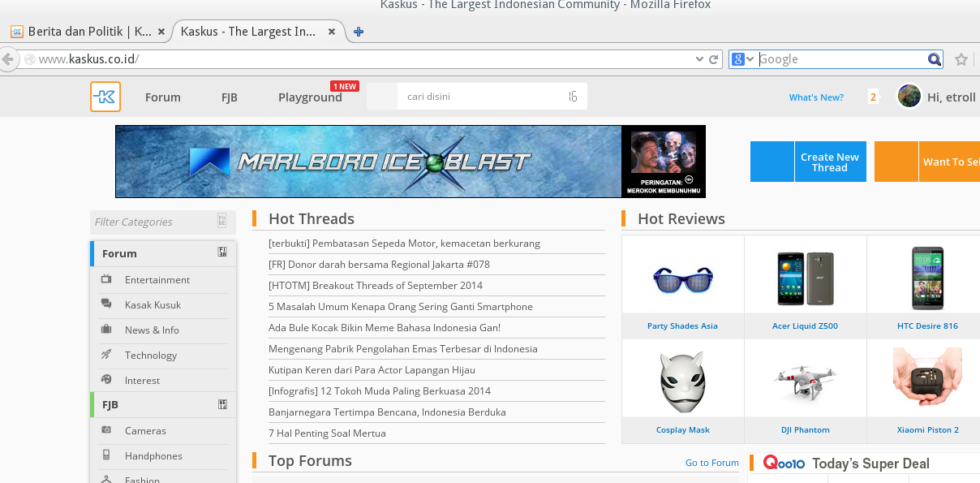The image size is (980, 483).
Task: Click the Marlboro Ice Blast banner ad
Action: click(x=410, y=162)
